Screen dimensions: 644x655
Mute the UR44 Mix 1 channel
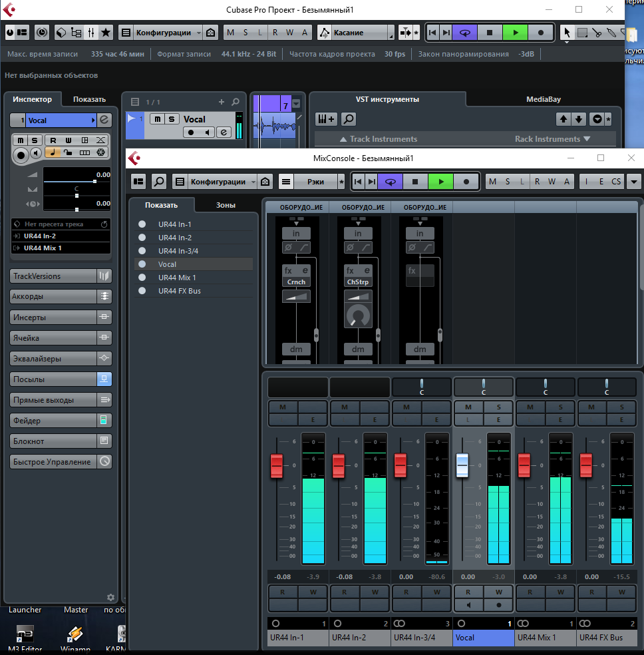coord(530,407)
